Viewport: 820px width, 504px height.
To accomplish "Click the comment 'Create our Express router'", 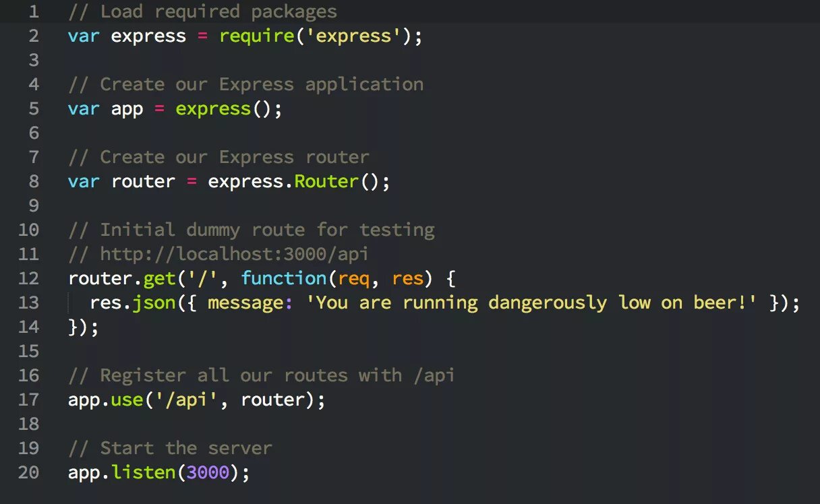I will click(218, 157).
